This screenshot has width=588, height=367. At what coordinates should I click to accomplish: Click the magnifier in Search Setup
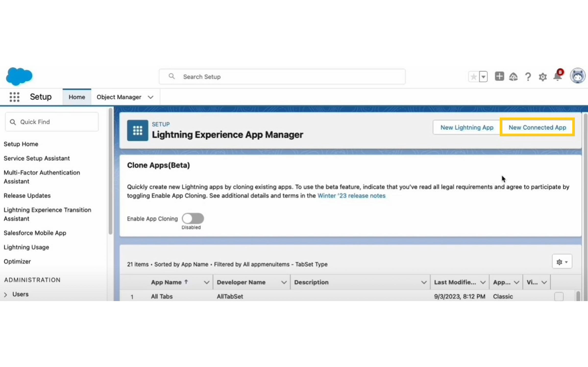(x=172, y=76)
